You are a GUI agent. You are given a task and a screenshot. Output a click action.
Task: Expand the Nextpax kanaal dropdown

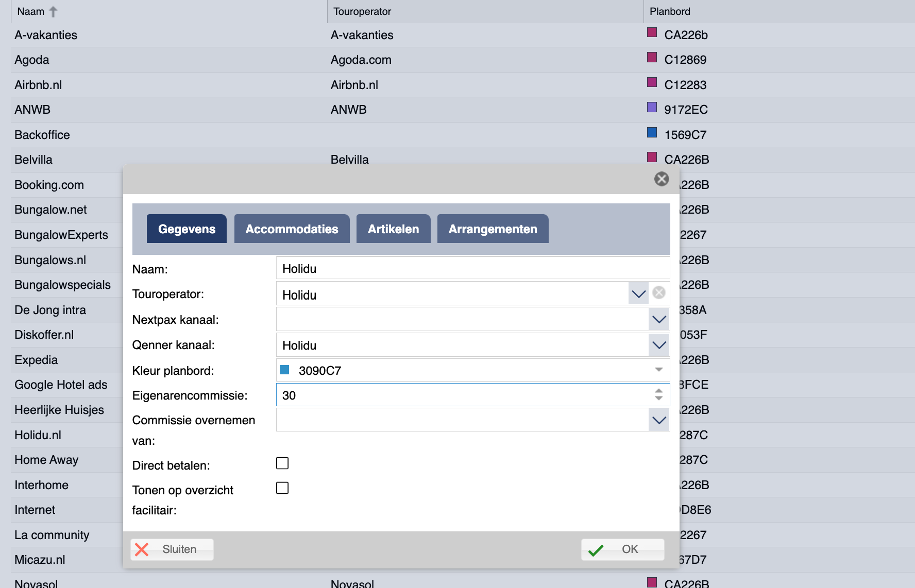point(659,319)
